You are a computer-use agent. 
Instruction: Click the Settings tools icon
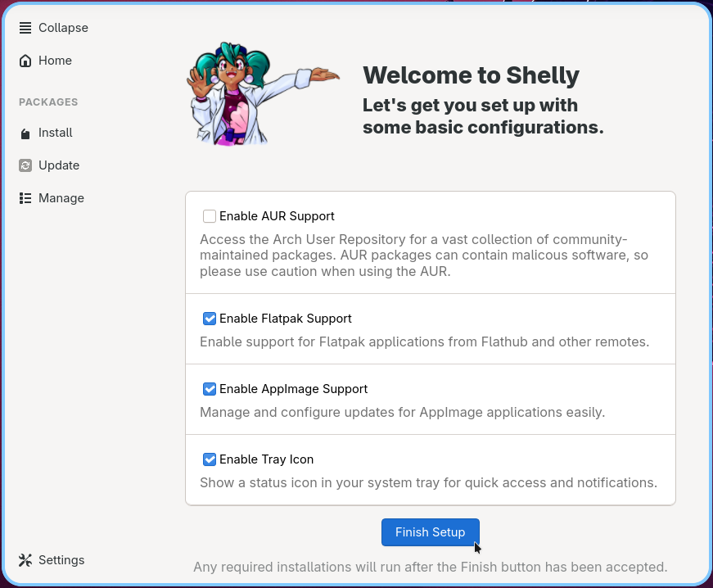(x=25, y=560)
